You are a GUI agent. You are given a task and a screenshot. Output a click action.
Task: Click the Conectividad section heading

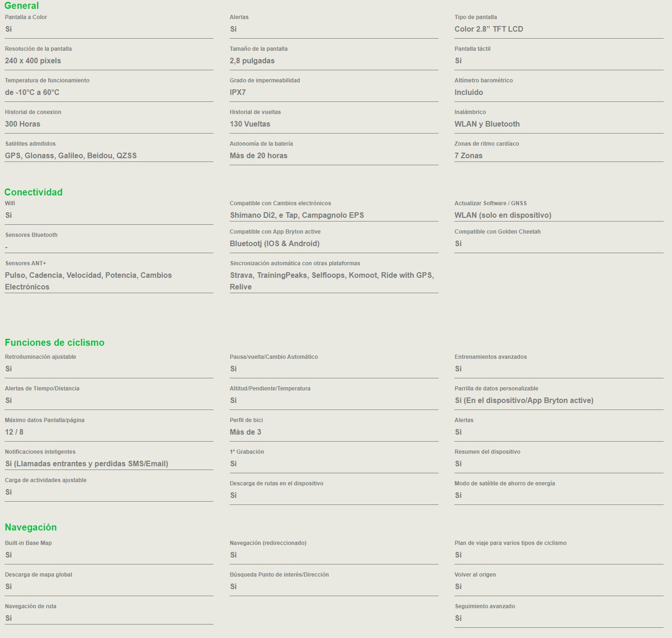(x=33, y=192)
